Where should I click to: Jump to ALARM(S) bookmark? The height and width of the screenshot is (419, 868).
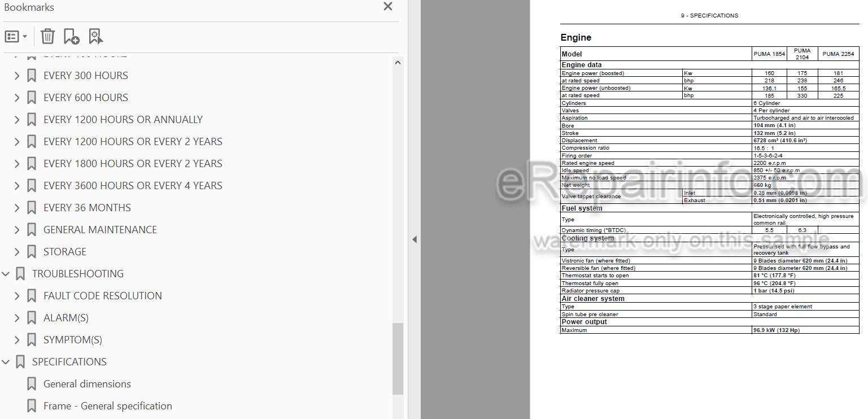[66, 318]
